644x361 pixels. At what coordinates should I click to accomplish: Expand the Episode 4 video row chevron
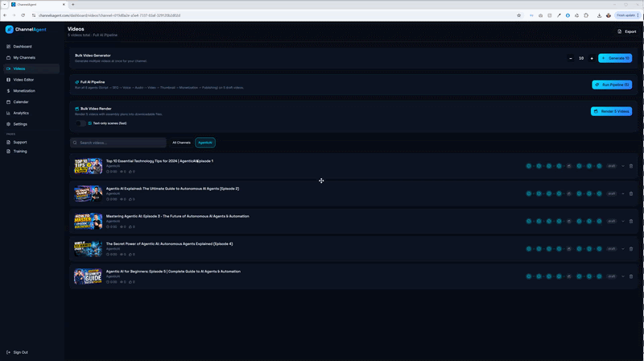[622, 248]
